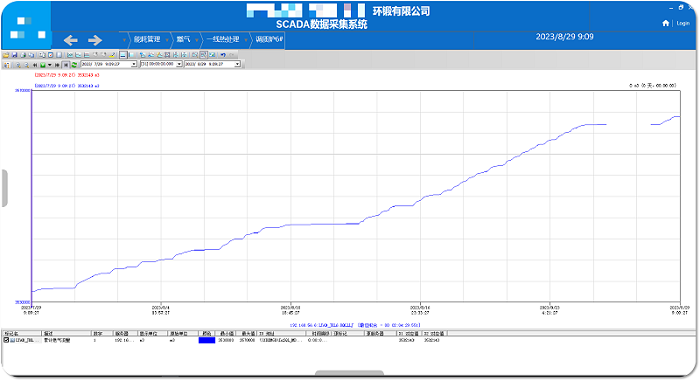Click the print toolbar icon
This screenshot has height=381, width=700.
[23, 55]
